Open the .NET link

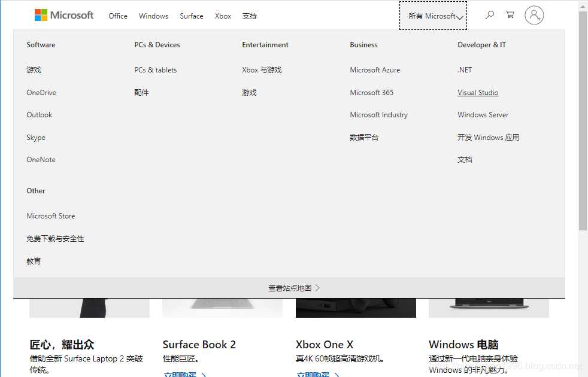465,69
